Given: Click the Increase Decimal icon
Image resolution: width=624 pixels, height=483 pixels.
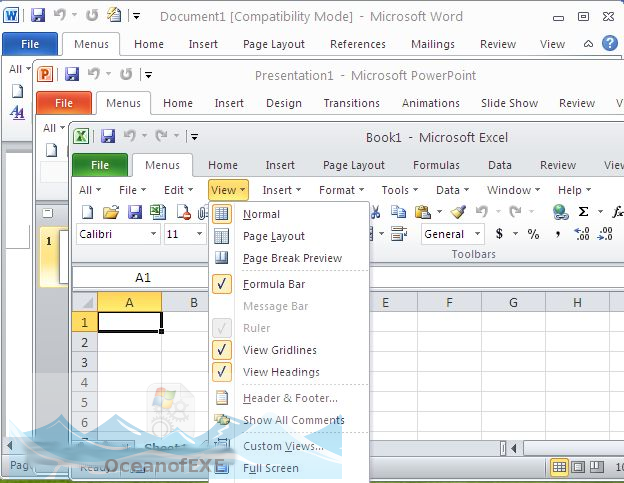Looking at the screenshot, I should [x=582, y=234].
